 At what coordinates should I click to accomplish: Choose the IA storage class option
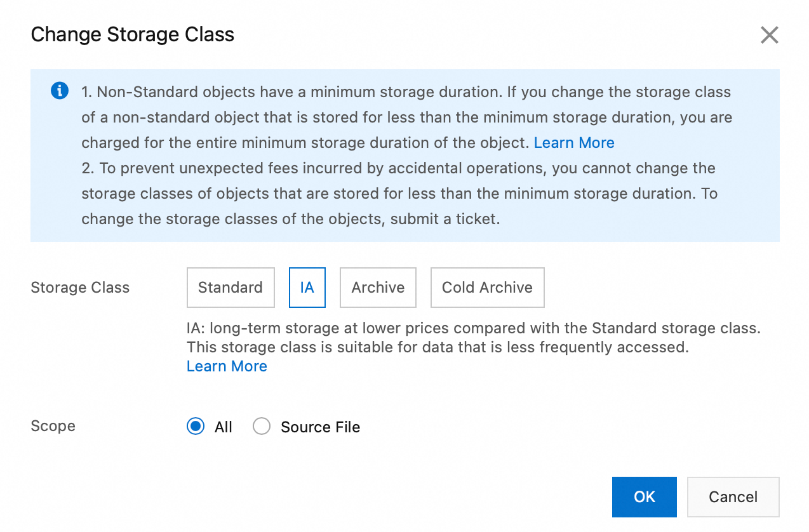(x=307, y=288)
